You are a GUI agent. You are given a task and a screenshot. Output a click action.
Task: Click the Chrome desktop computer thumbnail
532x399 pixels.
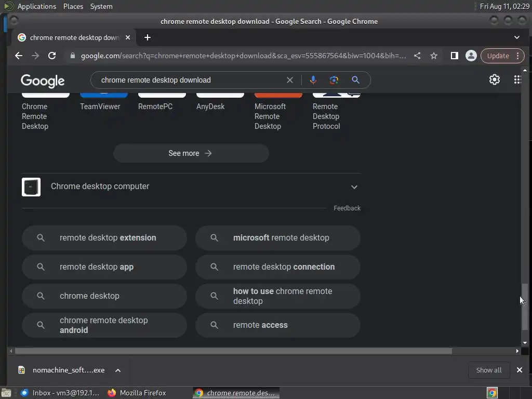[31, 187]
